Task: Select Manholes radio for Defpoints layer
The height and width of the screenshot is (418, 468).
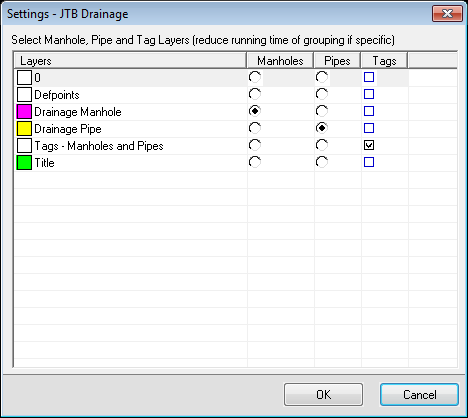Action: (255, 94)
